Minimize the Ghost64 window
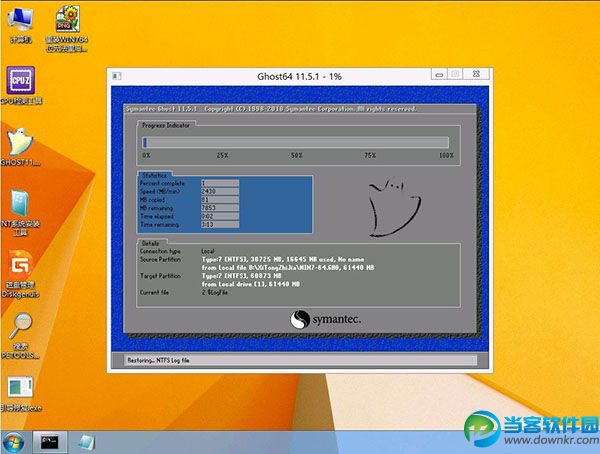 click(439, 74)
